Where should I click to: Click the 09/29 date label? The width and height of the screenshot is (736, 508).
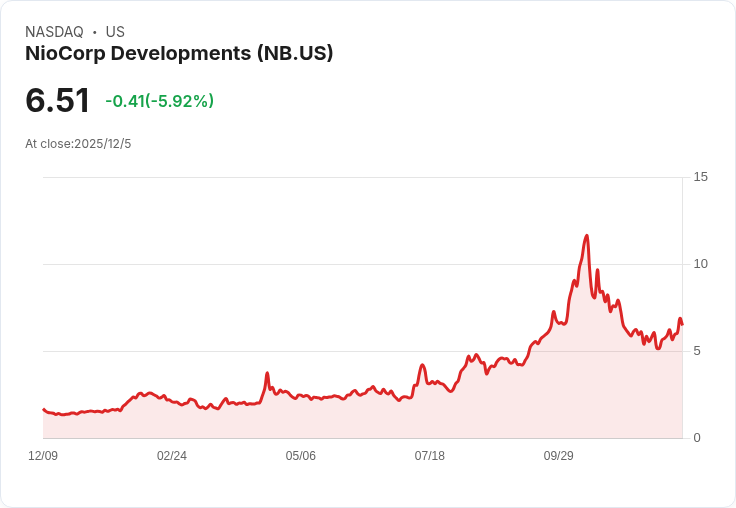[559, 456]
